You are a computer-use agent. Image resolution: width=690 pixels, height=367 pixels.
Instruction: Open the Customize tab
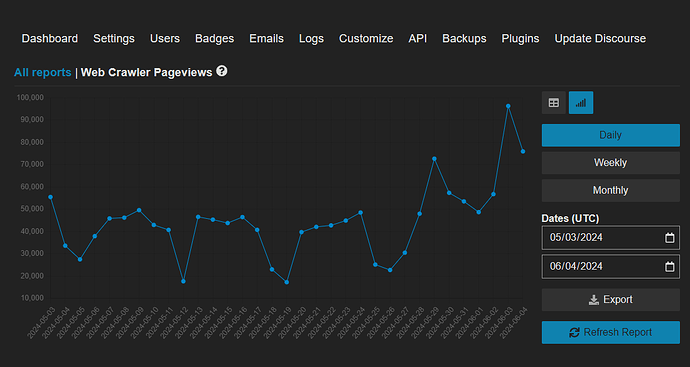pyautogui.click(x=366, y=39)
